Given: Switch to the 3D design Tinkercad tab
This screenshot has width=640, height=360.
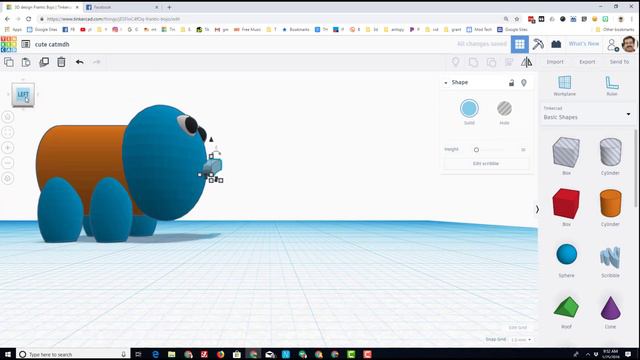Looking at the screenshot, I should pyautogui.click(x=42, y=7).
